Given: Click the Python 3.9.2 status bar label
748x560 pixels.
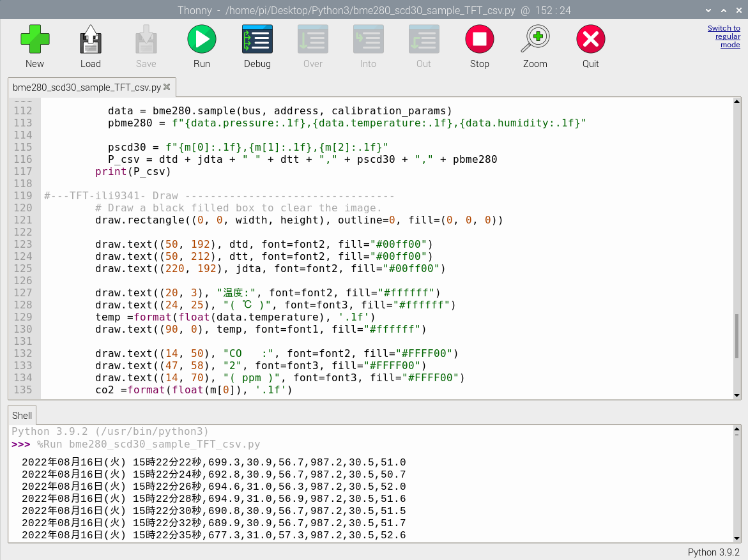Looking at the screenshot, I should (714, 552).
